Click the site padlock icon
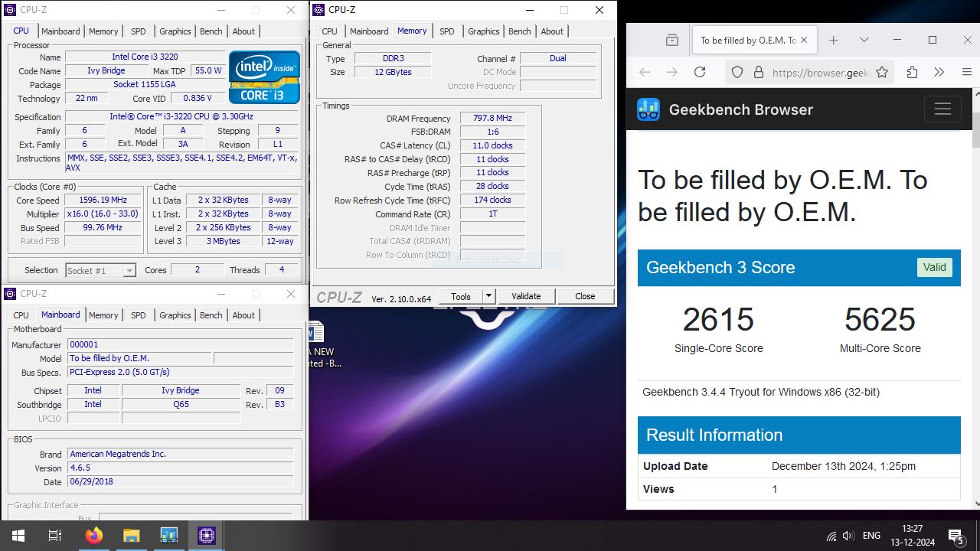980x551 pixels. click(759, 72)
